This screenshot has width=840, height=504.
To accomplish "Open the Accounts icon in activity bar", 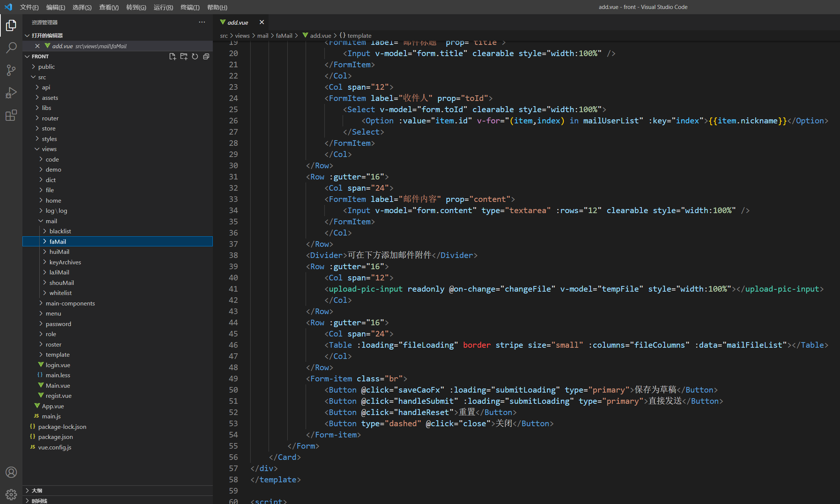I will tap(11, 472).
